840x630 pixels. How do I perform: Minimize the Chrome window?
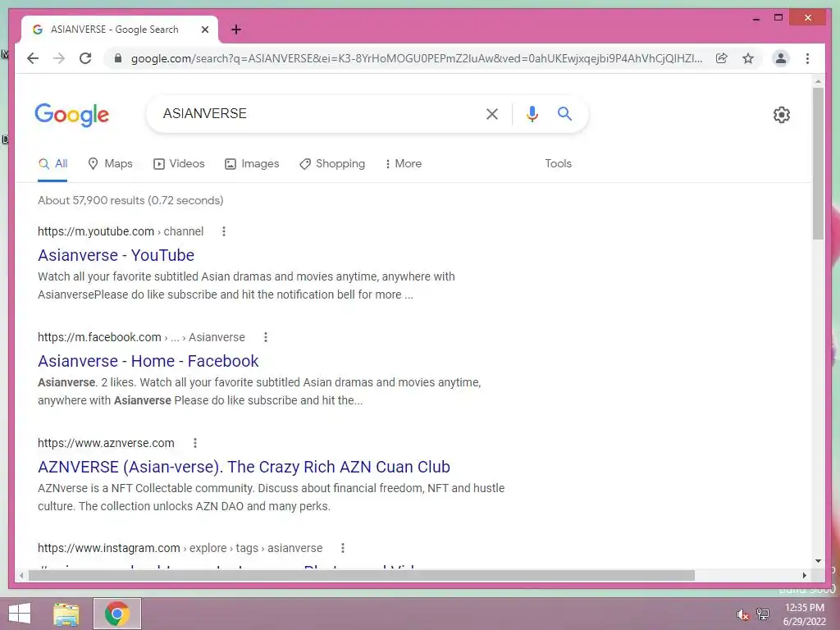756,18
